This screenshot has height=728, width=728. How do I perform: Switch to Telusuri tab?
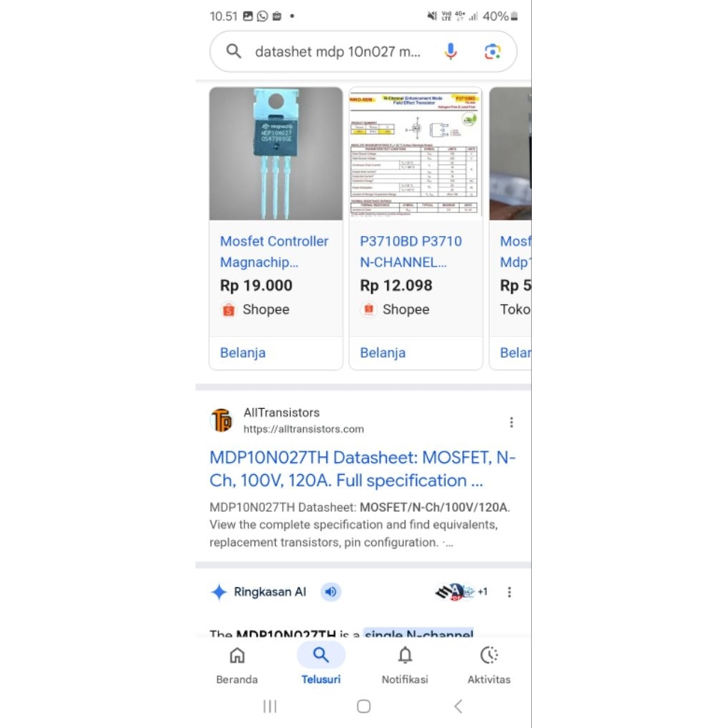pos(321,665)
